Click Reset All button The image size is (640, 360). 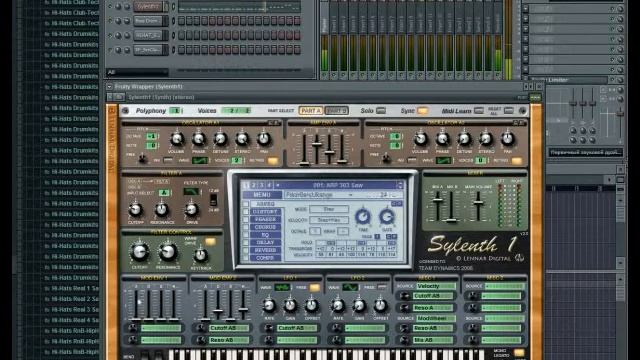click(509, 111)
